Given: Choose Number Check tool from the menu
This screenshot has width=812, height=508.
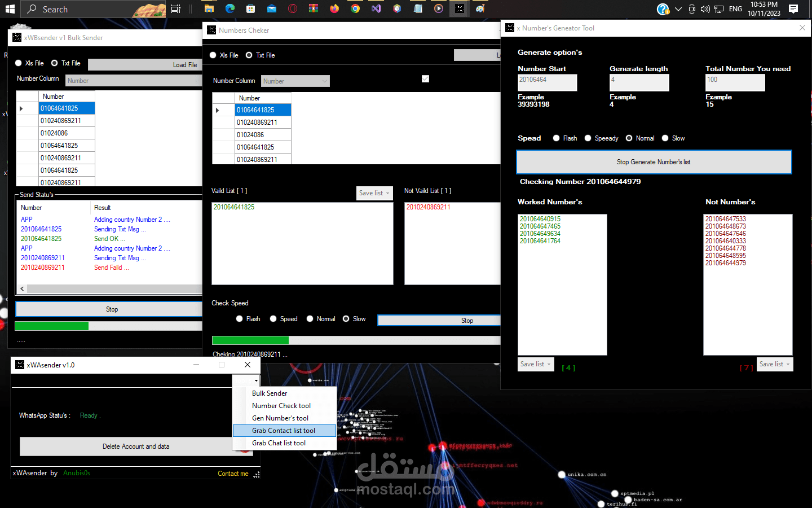Looking at the screenshot, I should point(285,406).
